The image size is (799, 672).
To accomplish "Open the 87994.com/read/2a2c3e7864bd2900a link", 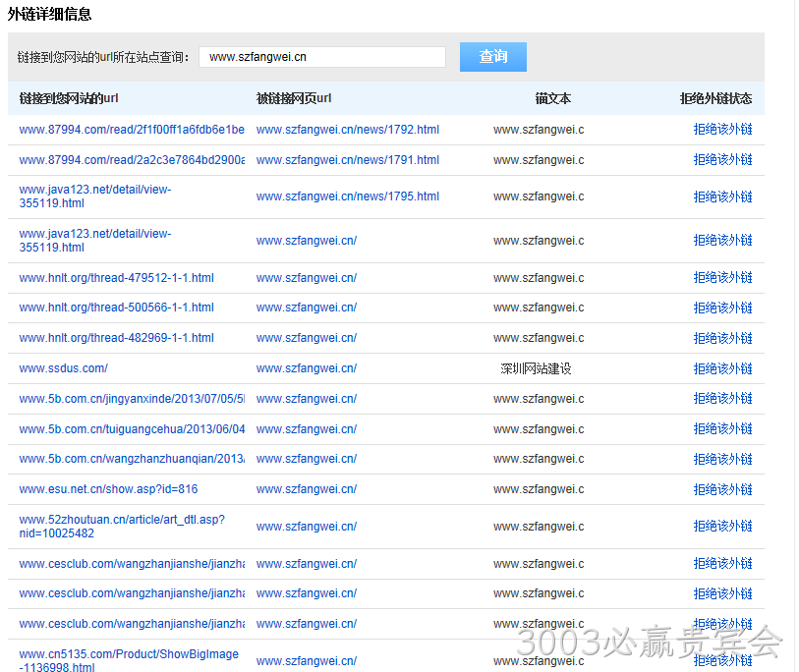I will coord(132,160).
